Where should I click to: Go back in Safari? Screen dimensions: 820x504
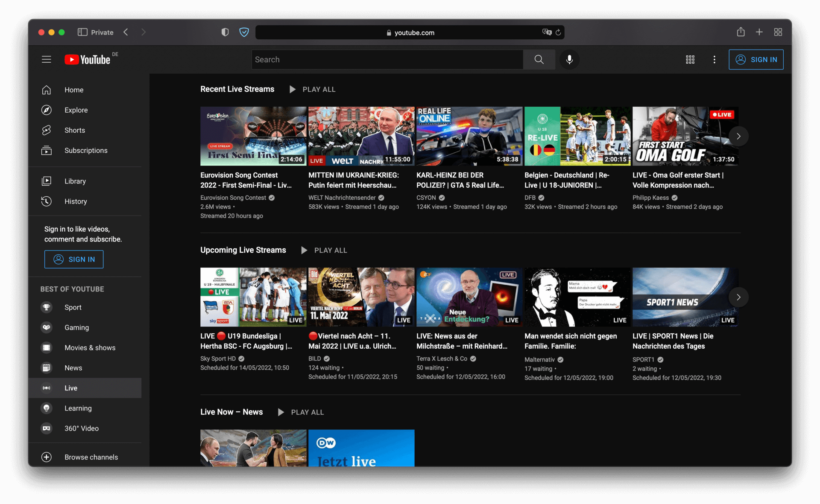(126, 32)
